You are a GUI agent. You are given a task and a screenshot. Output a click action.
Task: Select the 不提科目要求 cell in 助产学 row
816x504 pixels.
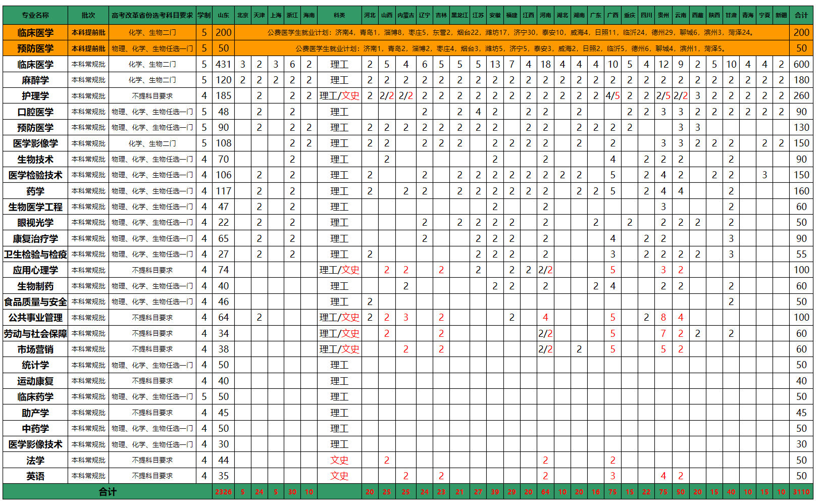click(x=152, y=413)
